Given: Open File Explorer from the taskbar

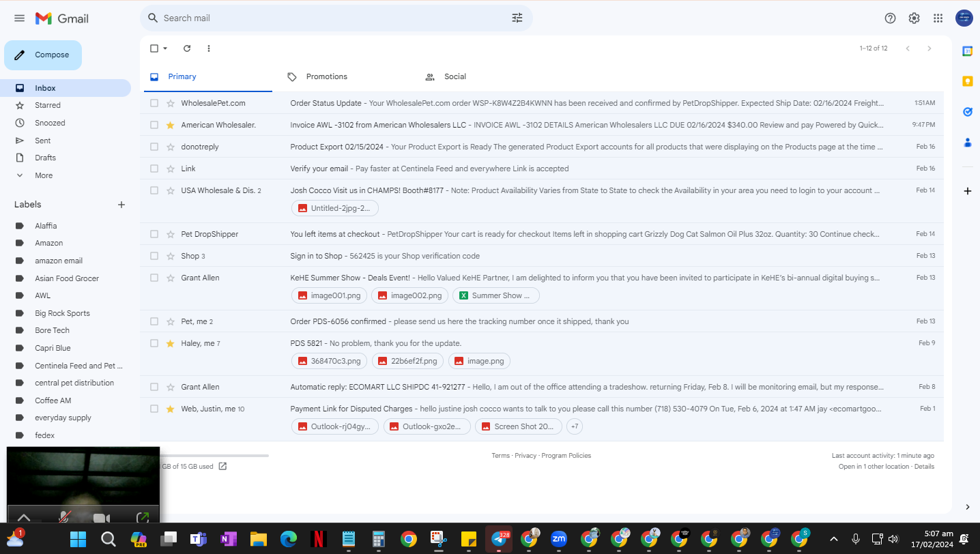Looking at the screenshot, I should [258, 539].
